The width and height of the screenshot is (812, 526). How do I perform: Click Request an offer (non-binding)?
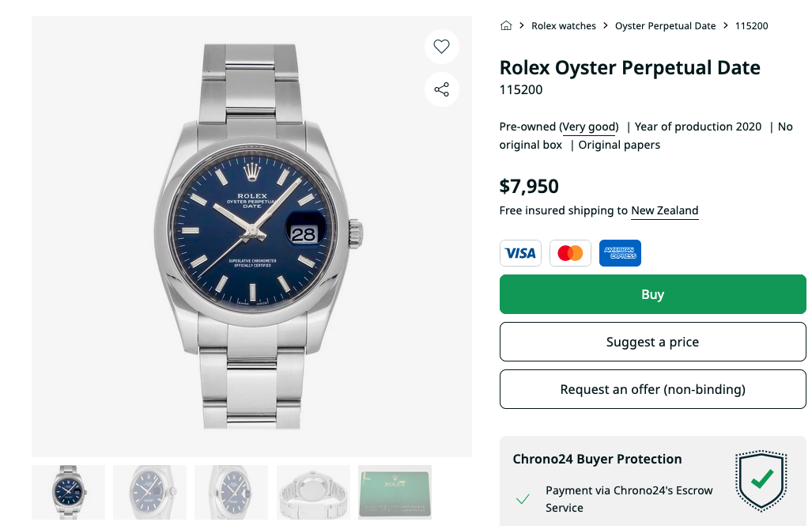652,389
